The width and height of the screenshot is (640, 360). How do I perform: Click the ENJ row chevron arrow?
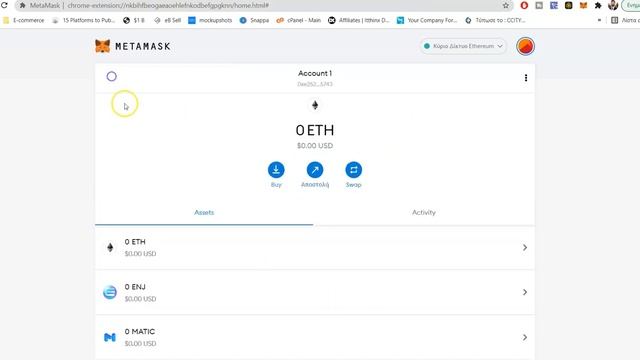(524, 292)
